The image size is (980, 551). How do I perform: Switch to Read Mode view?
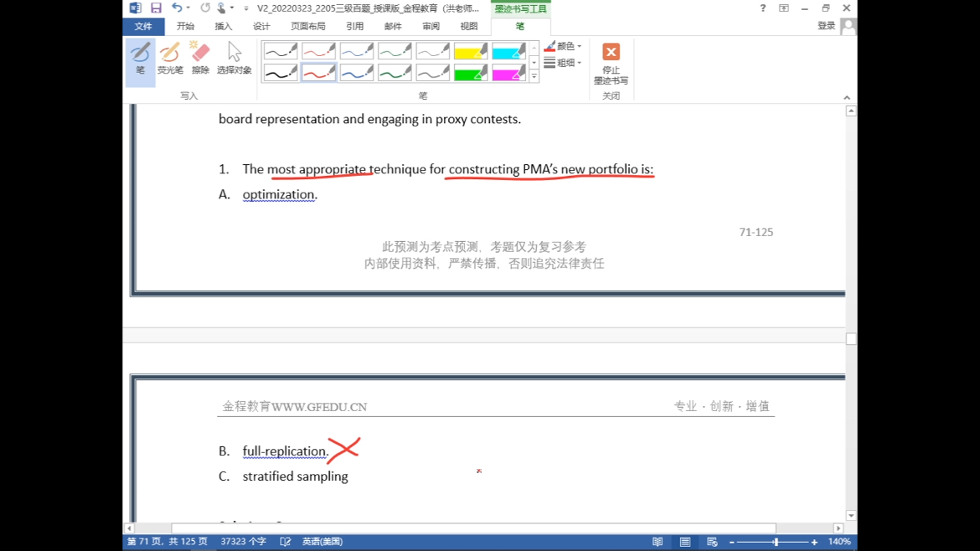(x=658, y=542)
